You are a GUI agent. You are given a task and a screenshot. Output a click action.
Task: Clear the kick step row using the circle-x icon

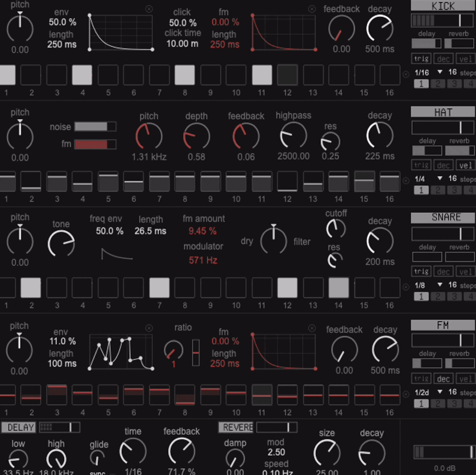pos(406,74)
